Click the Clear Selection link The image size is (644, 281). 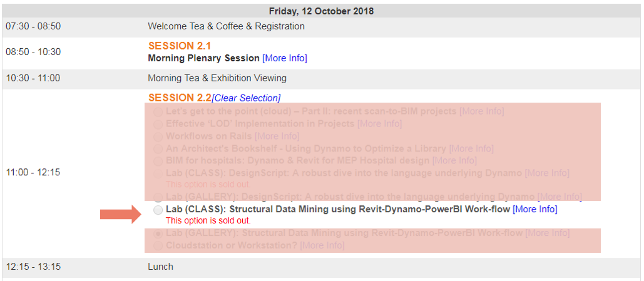click(x=246, y=98)
